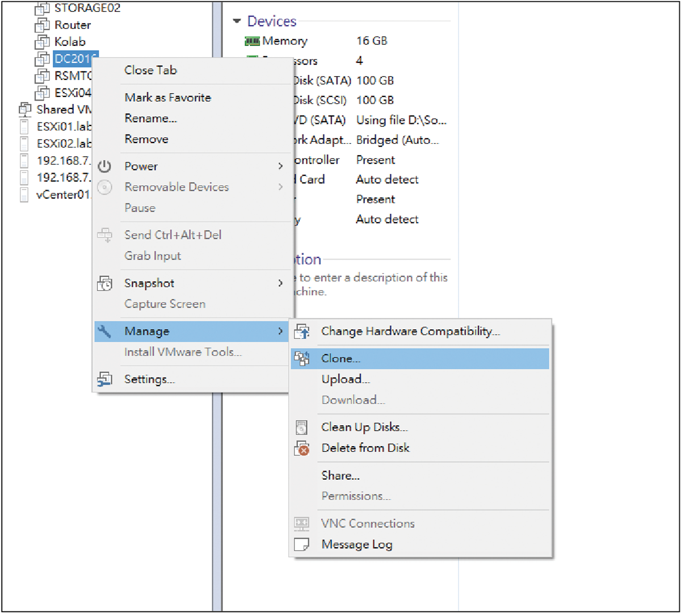Click the ESXi02.lab server icon
This screenshot has height=616, width=681.
point(24,144)
